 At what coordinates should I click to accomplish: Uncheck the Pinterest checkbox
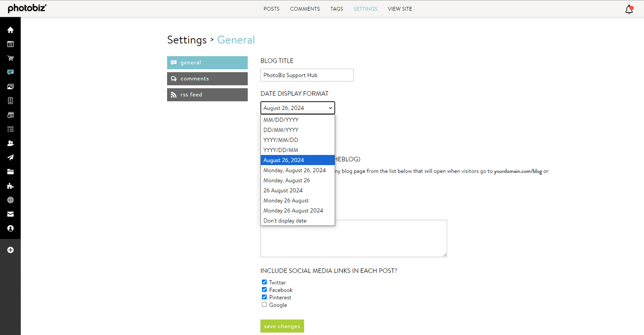coord(264,297)
